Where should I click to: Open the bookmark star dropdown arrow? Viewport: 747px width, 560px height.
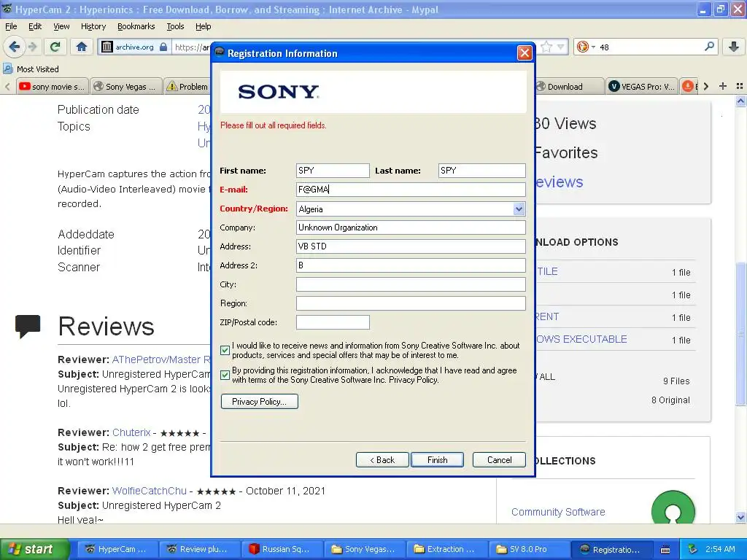pyautogui.click(x=561, y=47)
